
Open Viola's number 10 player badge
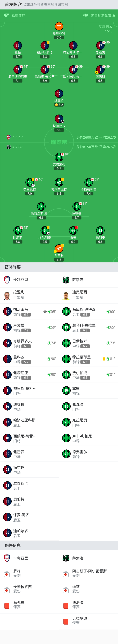click(x=59, y=94)
